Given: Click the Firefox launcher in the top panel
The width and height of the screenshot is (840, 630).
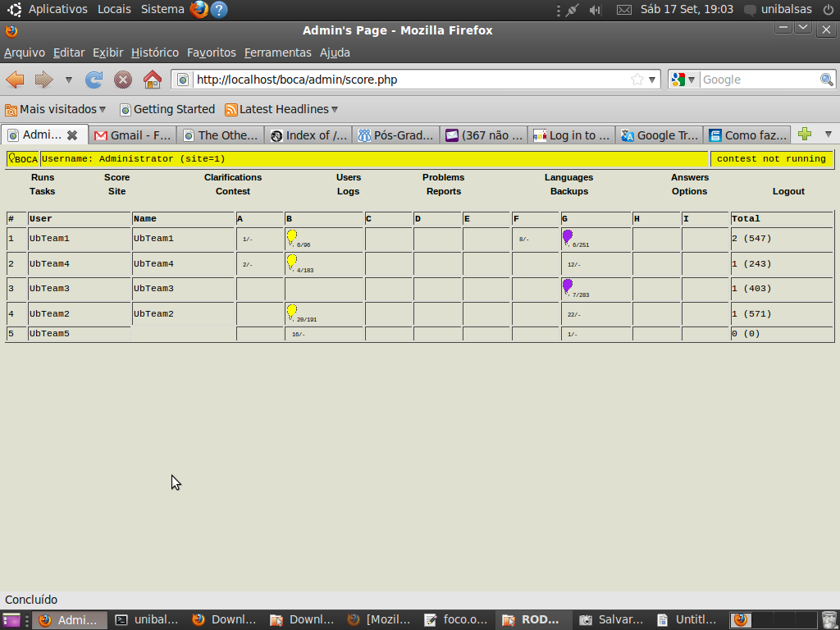Looking at the screenshot, I should click(x=199, y=10).
